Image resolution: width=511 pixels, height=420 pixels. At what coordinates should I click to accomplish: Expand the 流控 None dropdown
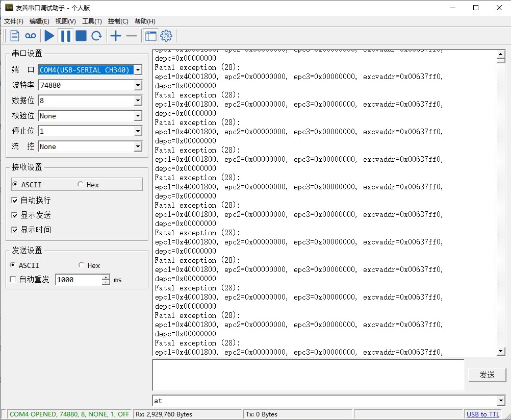click(x=138, y=146)
